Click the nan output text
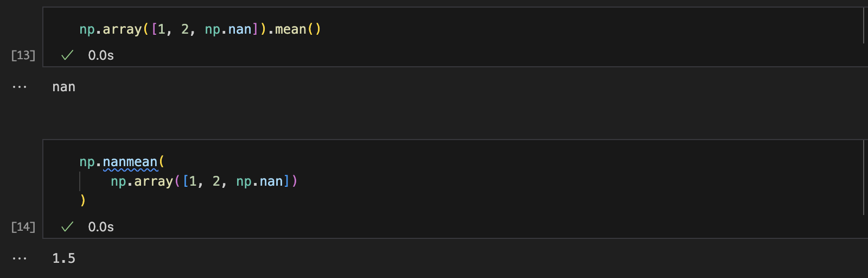Viewport: 868px width, 278px height. [64, 87]
